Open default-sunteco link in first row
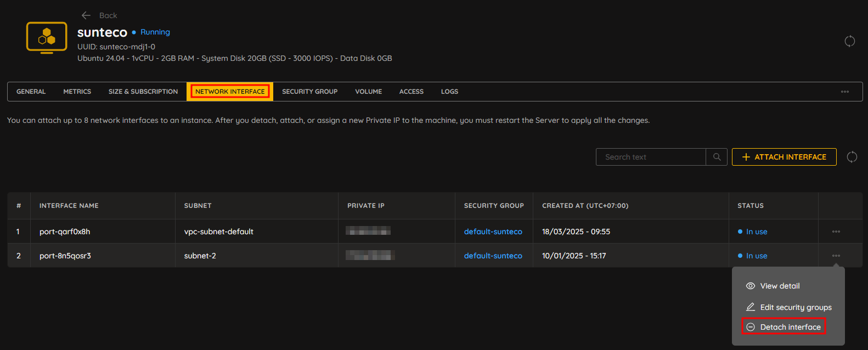This screenshot has height=350, width=868. (x=493, y=232)
